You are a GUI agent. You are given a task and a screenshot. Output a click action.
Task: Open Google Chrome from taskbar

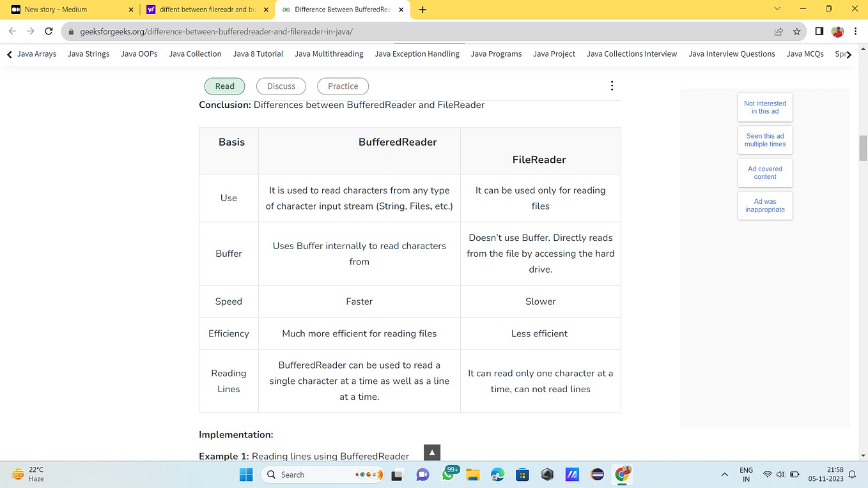point(623,475)
